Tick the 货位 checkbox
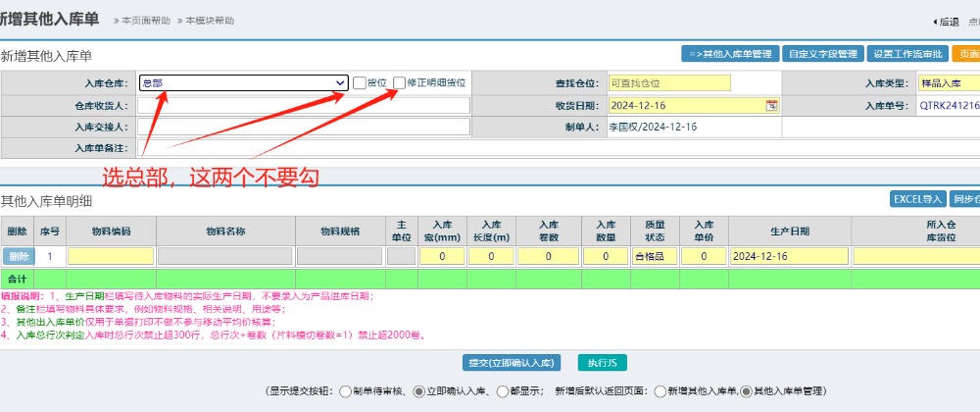Screen dimensions: 980x412 coord(360,83)
